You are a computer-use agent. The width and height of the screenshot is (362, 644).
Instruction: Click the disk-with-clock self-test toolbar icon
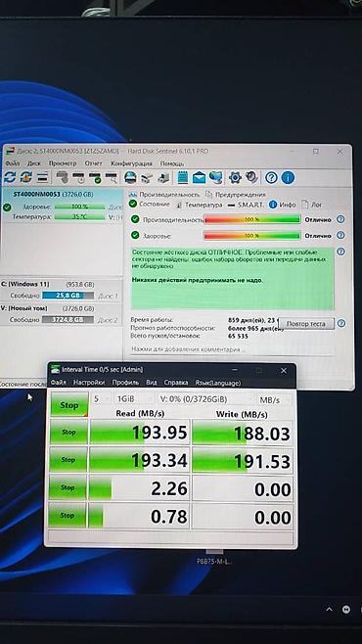point(78,177)
